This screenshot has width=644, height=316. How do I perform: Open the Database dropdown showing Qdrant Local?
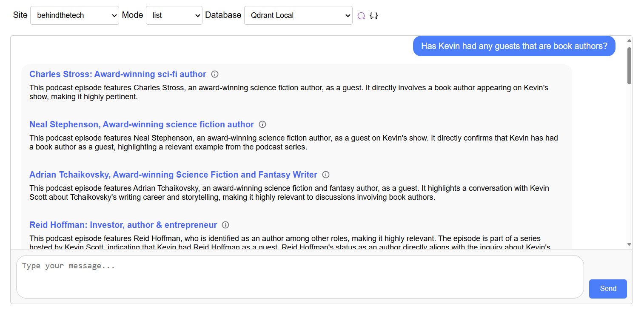pyautogui.click(x=298, y=15)
